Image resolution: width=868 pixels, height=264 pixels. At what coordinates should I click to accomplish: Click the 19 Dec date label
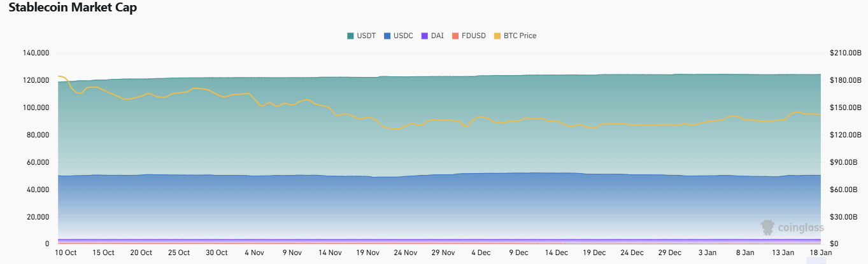pyautogui.click(x=594, y=253)
